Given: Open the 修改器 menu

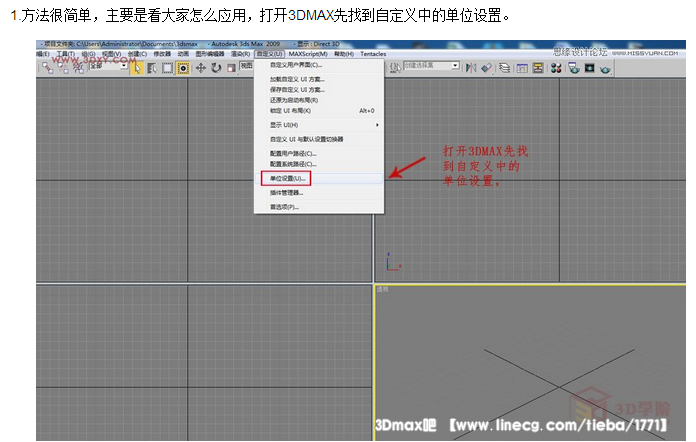Looking at the screenshot, I should tap(162, 54).
